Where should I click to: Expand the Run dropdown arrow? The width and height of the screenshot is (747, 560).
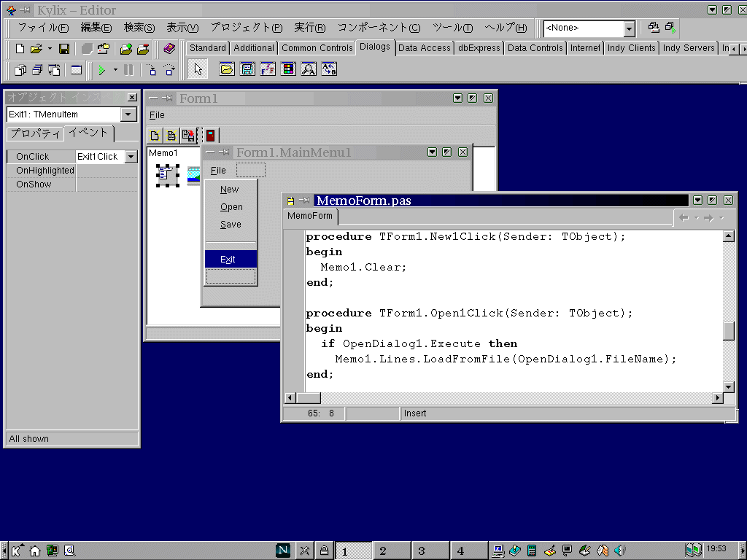(x=115, y=70)
